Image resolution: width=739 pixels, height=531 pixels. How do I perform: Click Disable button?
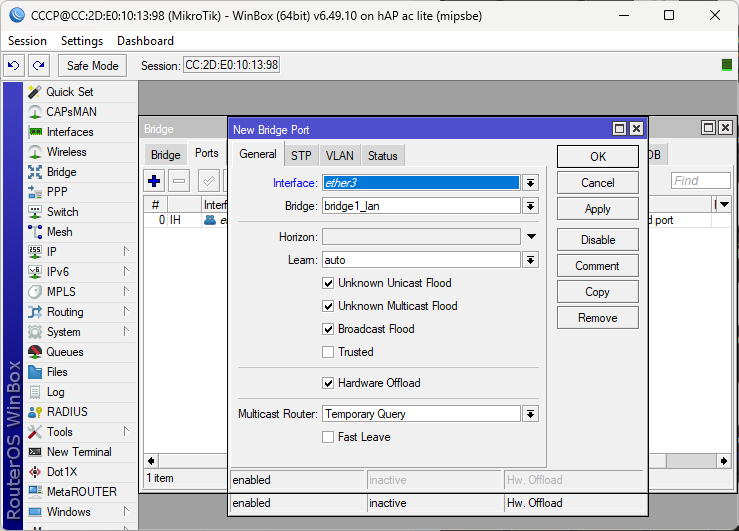coord(598,240)
